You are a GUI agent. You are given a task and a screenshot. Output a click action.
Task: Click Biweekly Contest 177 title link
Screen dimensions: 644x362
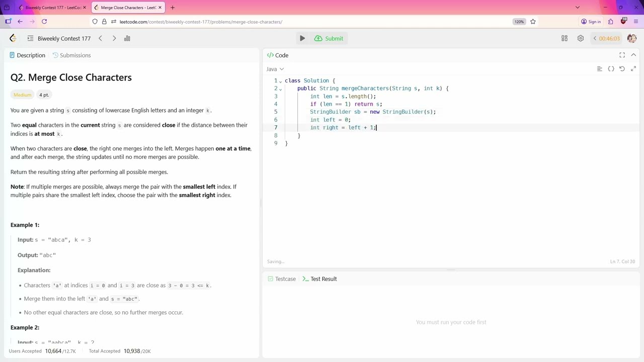point(64,38)
